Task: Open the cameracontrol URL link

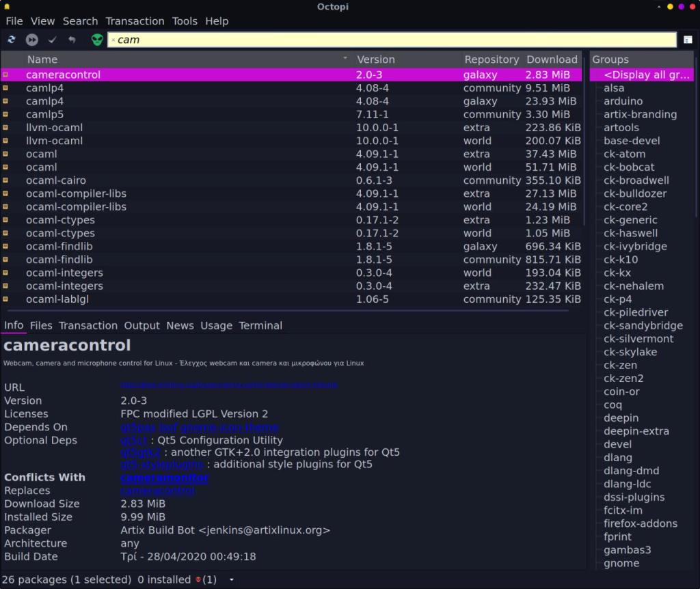Action: click(228, 384)
